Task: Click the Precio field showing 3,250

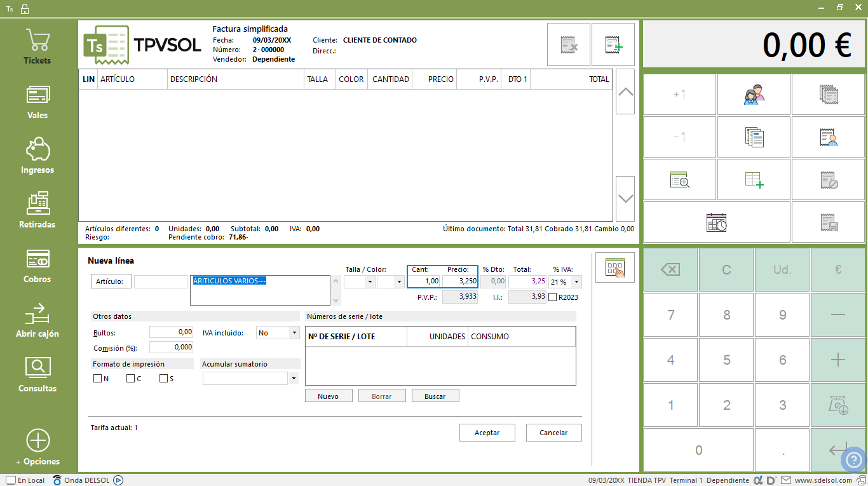Action: [x=459, y=281]
